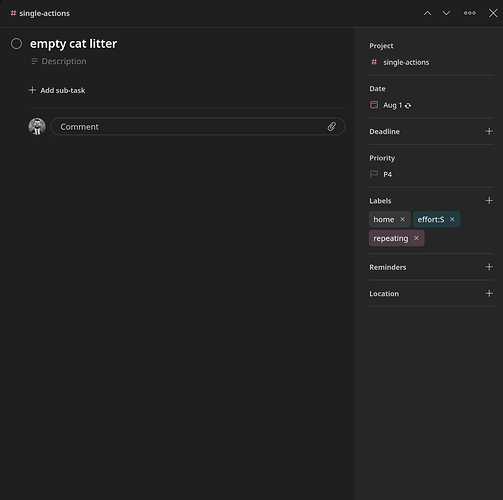Click the Reminders label
This screenshot has height=500, width=503.
[388, 267]
